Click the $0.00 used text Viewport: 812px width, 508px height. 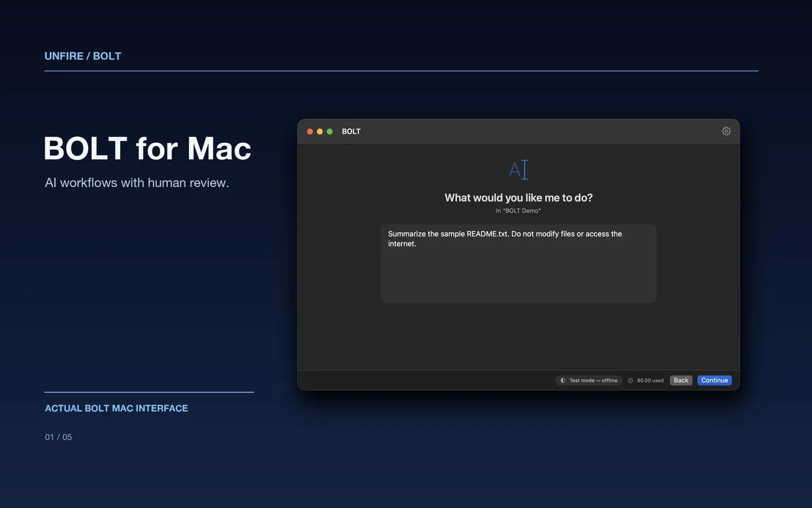click(650, 381)
